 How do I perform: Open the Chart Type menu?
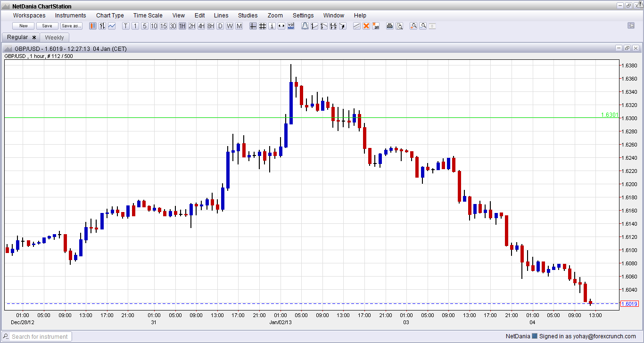coord(110,15)
